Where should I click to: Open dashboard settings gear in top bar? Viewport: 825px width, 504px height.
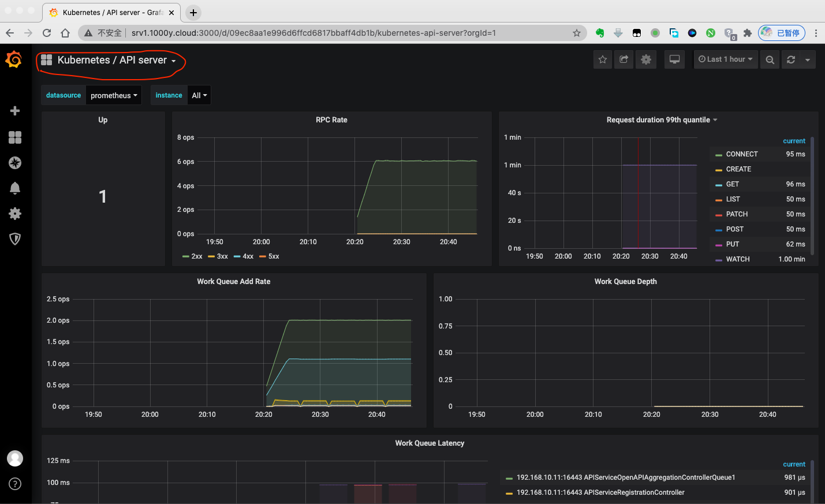click(x=646, y=59)
